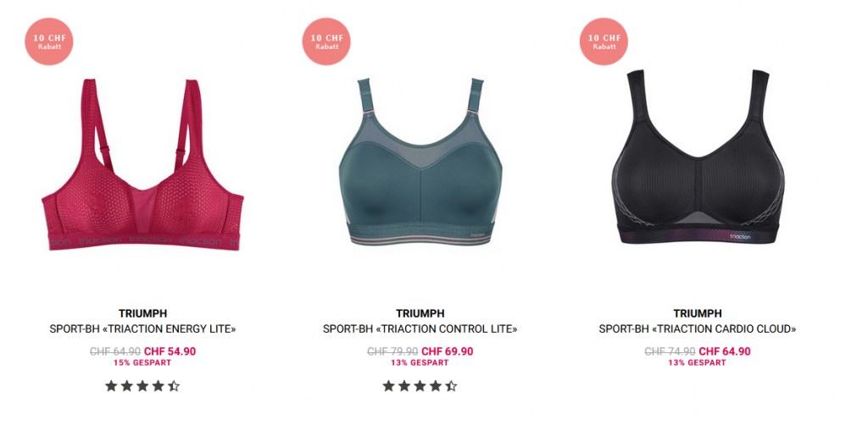Select the CHF 54.90 sale price
Screen dimensions: 868x431
tap(170, 351)
